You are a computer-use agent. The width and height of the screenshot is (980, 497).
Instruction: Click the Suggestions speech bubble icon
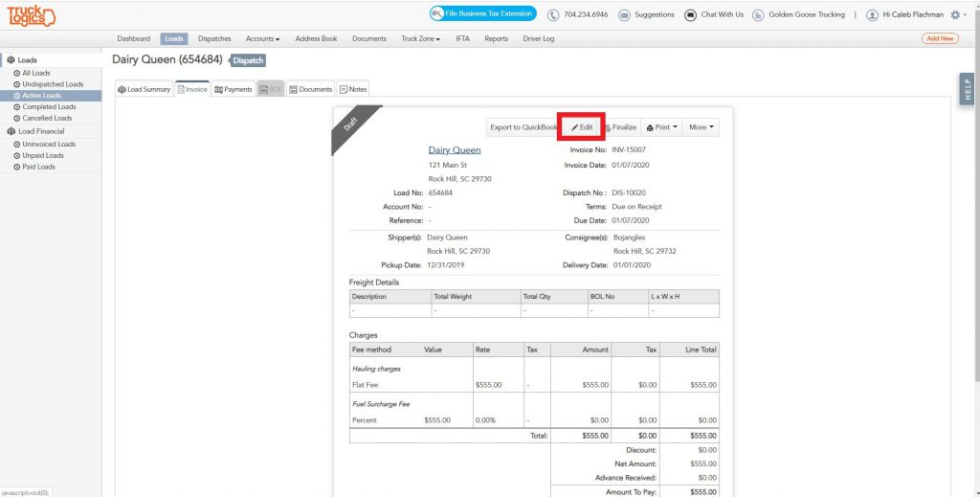pos(624,15)
